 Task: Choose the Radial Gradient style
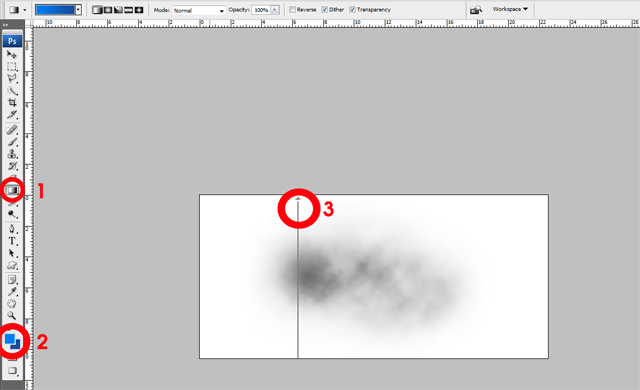tap(108, 10)
